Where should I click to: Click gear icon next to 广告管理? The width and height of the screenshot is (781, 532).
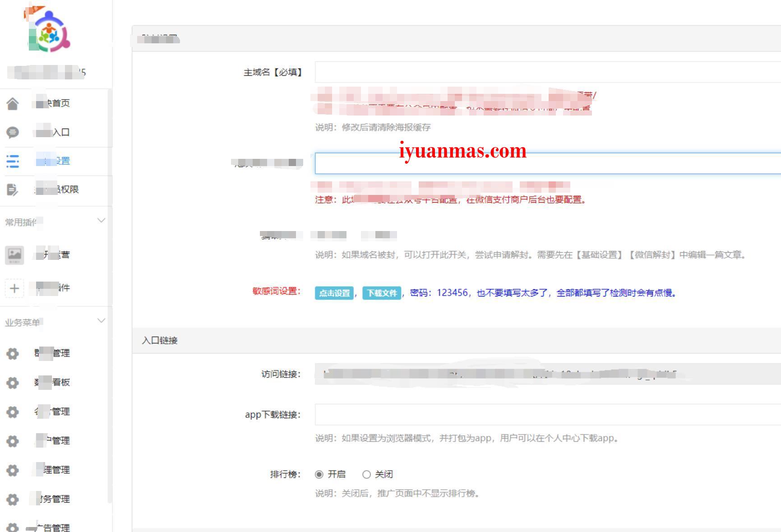tap(13, 527)
